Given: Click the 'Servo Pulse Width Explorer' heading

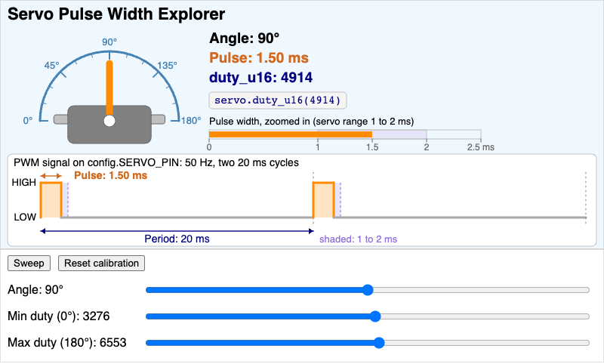Looking at the screenshot, I should click(116, 14).
